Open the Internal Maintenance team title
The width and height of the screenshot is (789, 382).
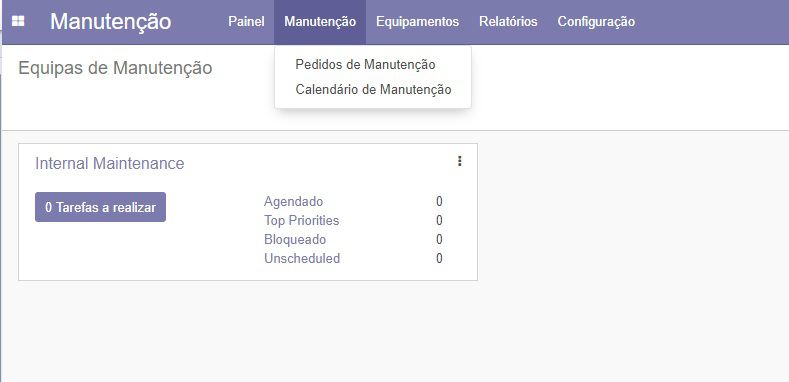tap(110, 163)
